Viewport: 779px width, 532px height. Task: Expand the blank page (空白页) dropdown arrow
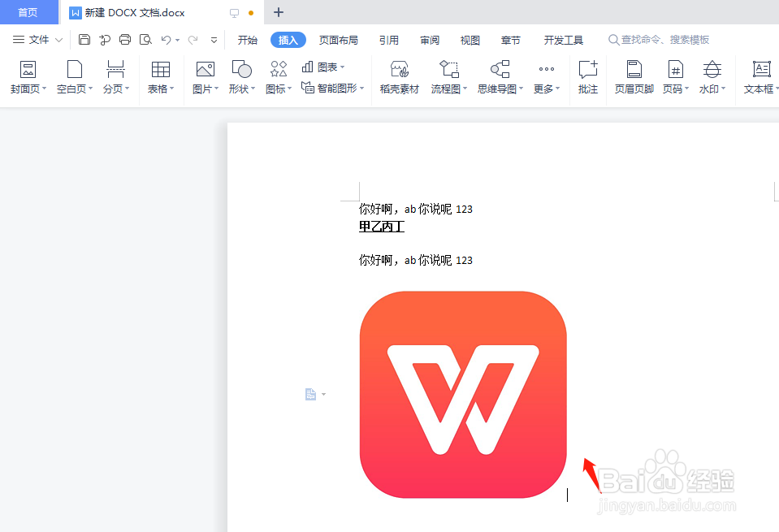click(x=90, y=89)
